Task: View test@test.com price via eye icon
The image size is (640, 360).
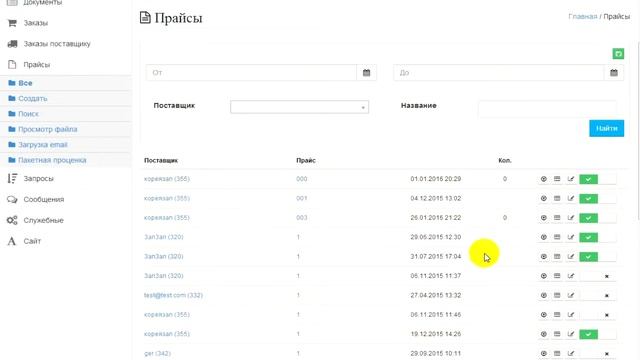Action: pyautogui.click(x=544, y=295)
